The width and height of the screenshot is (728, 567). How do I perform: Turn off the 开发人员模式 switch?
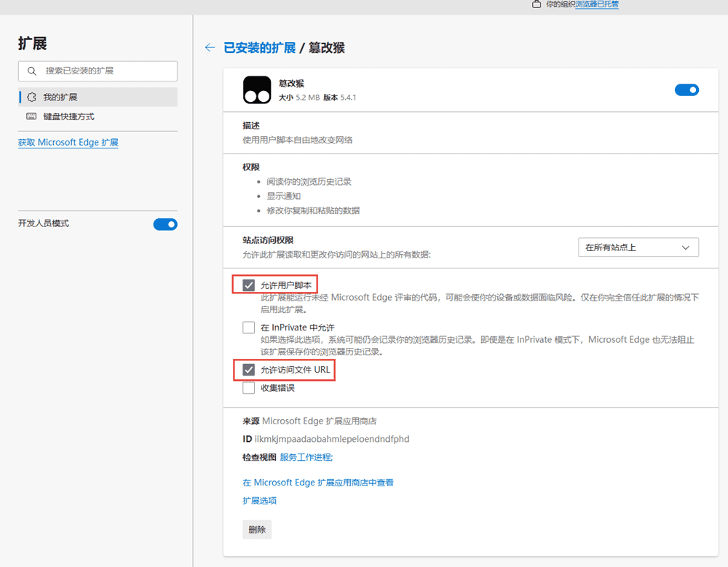point(165,224)
